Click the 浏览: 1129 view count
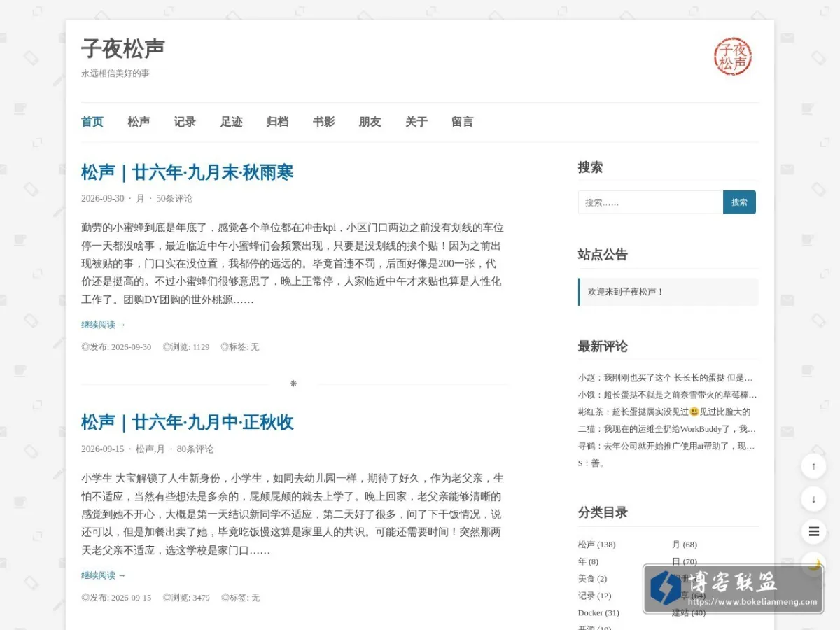 (x=186, y=347)
